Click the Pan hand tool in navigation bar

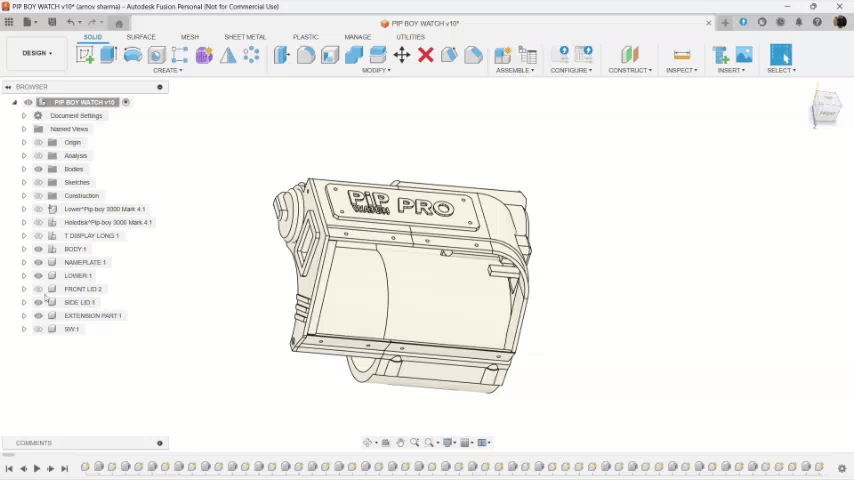click(x=400, y=442)
